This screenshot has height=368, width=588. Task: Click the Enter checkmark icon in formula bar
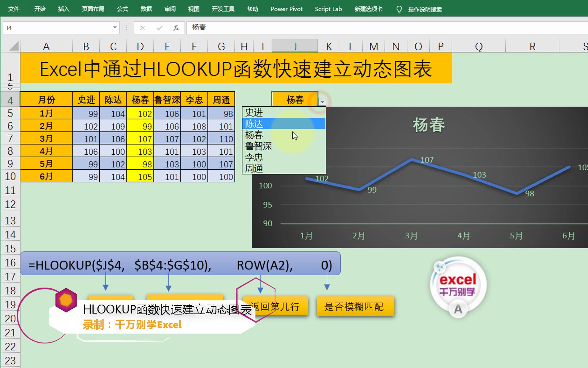[x=159, y=28]
